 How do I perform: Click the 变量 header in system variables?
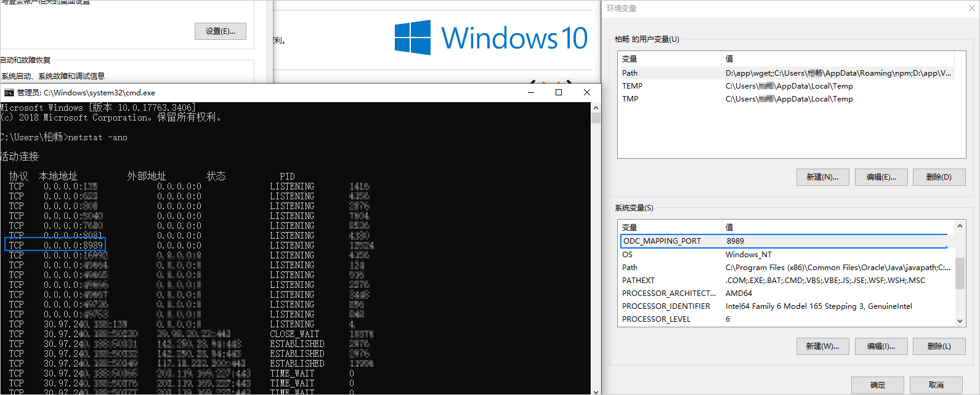(670, 228)
